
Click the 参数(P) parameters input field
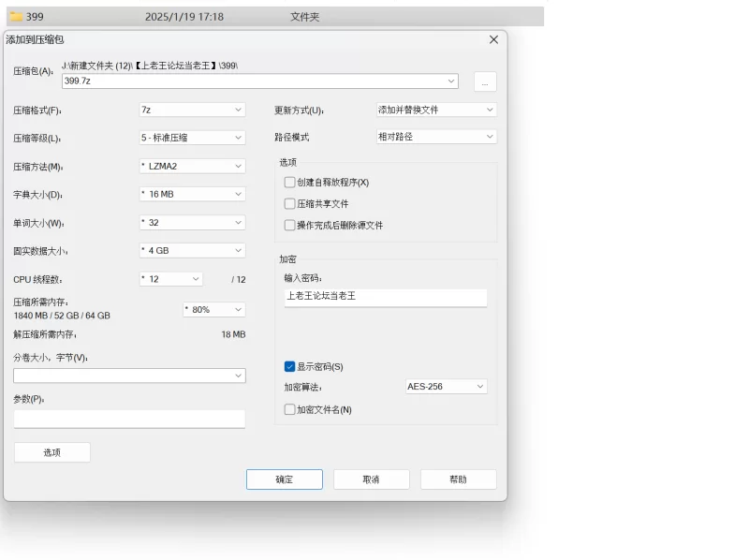tap(129, 419)
